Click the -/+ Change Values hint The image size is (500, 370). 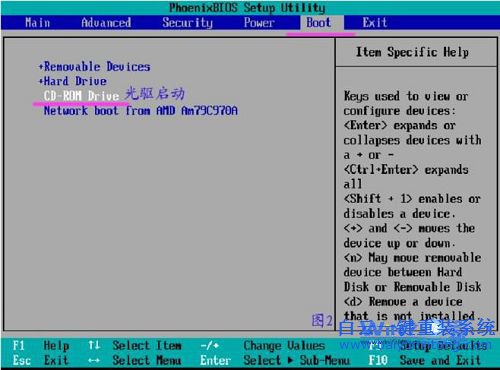[262, 346]
